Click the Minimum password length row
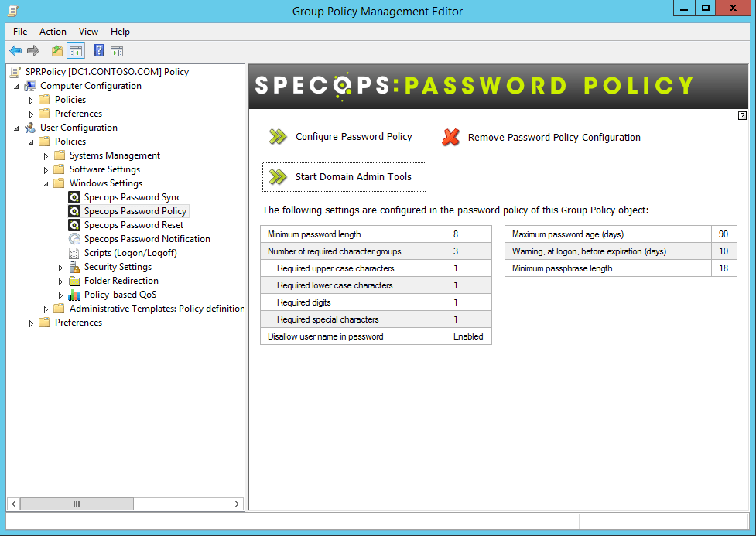756x536 pixels. pyautogui.click(x=376, y=234)
